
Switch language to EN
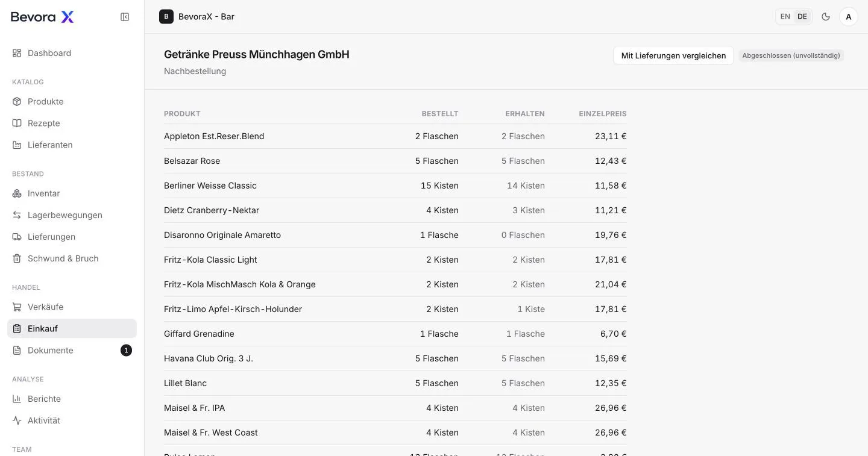[x=785, y=17]
